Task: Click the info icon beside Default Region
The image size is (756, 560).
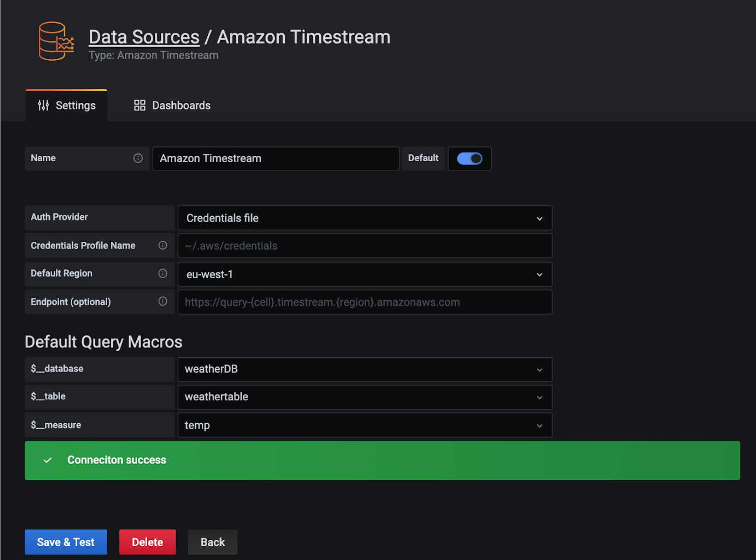Action: [163, 273]
